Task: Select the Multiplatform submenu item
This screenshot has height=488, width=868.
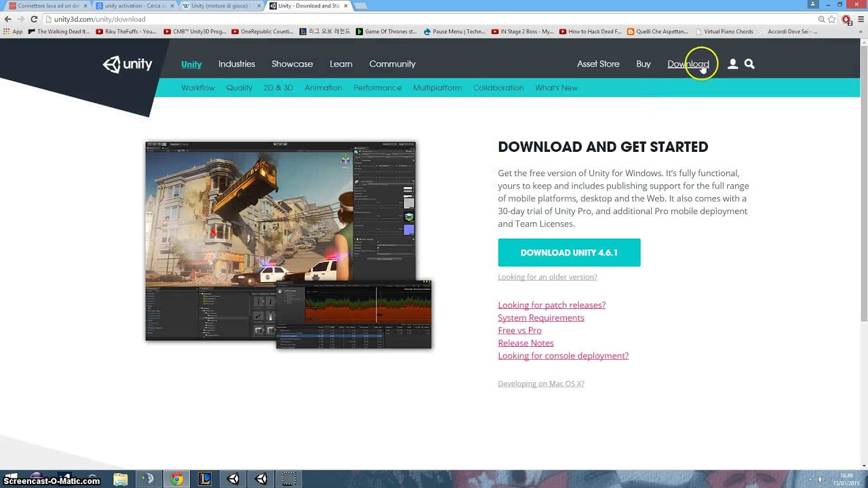Action: [x=437, y=87]
